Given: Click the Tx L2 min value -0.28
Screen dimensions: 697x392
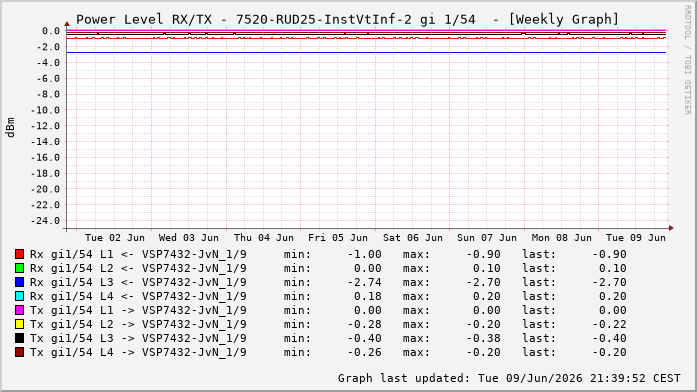Looking at the screenshot, I should (364, 324).
